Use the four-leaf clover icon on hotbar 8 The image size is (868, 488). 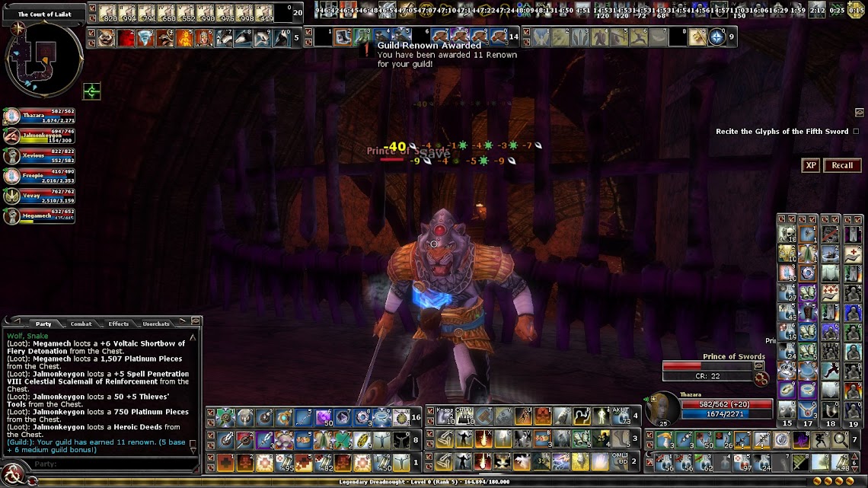pyautogui.click(x=343, y=440)
